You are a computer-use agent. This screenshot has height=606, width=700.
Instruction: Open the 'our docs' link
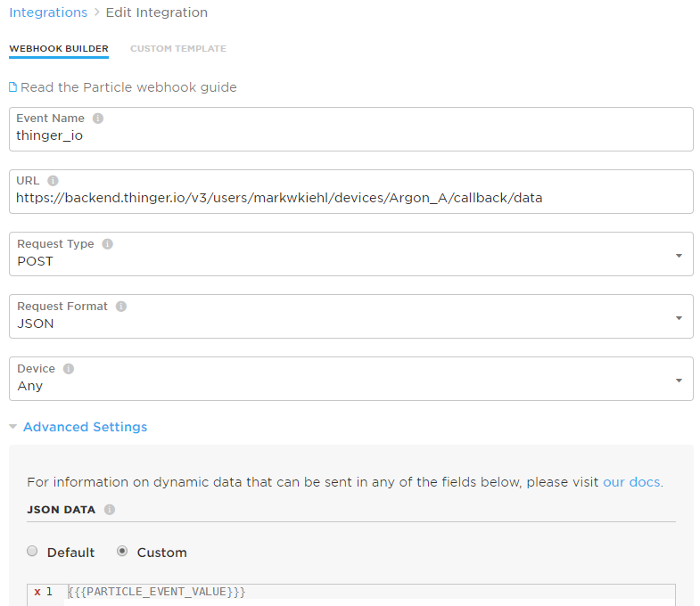pos(631,482)
